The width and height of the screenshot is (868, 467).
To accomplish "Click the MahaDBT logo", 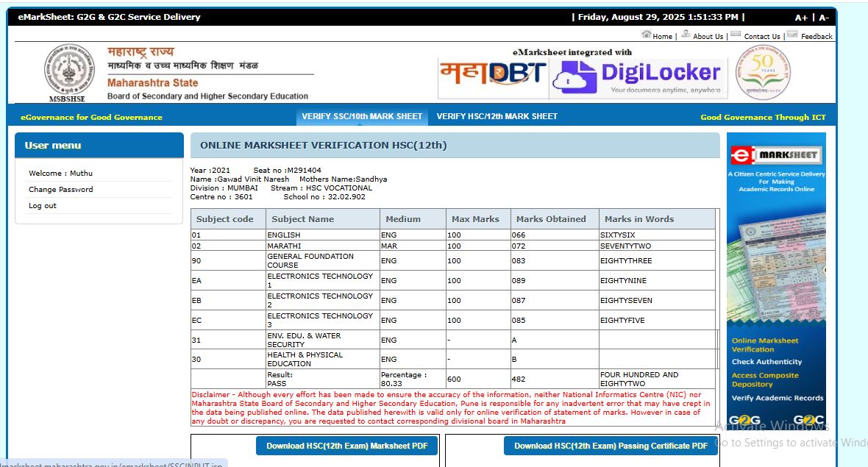I will [493, 74].
